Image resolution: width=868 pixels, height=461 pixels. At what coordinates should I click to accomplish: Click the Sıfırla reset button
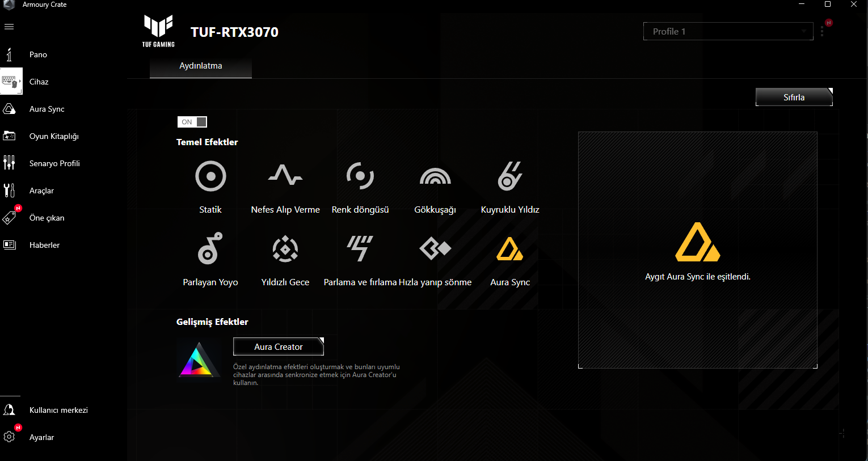[794, 97]
